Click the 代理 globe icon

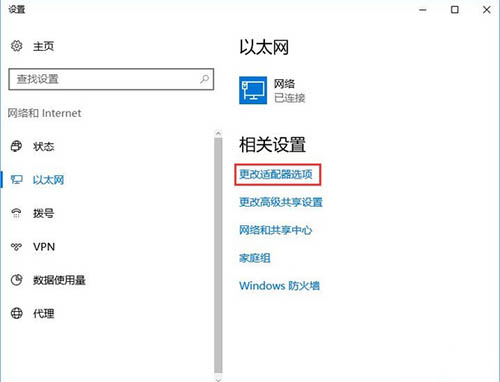click(17, 313)
